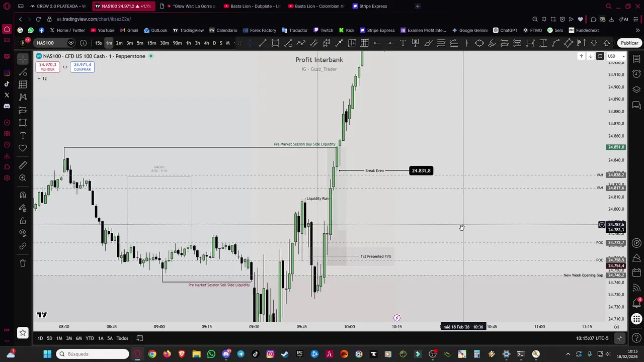The image size is (644, 362).
Task: Open 'Go to date' calendar button
Action: pos(140,338)
